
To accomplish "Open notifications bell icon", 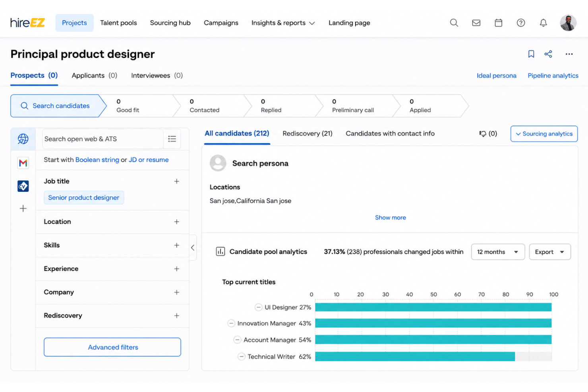I will (x=543, y=23).
